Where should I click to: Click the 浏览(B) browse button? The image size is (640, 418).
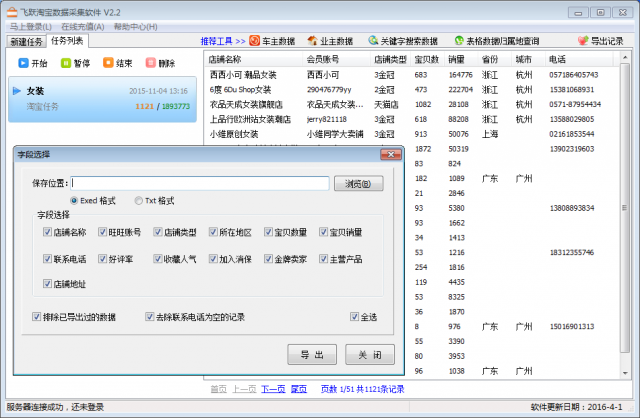358,184
